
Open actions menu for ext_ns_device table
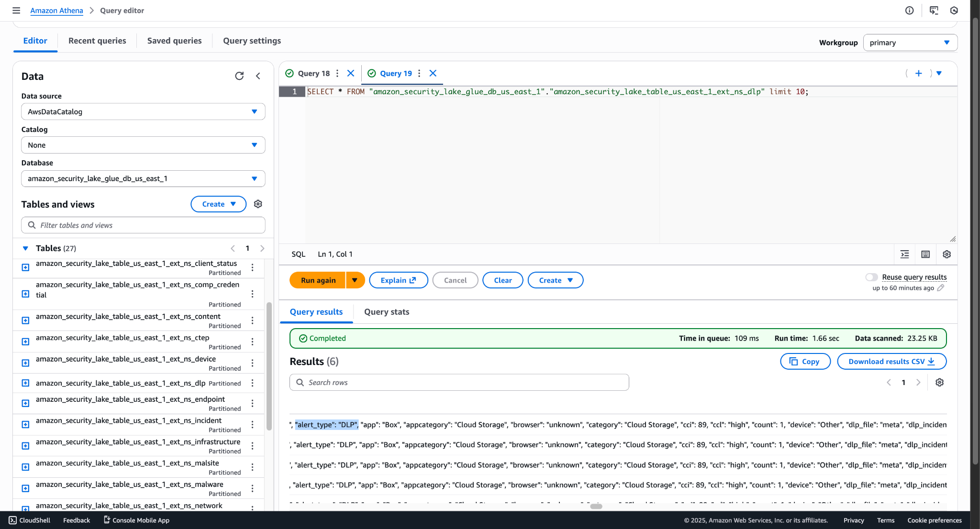pos(252,363)
